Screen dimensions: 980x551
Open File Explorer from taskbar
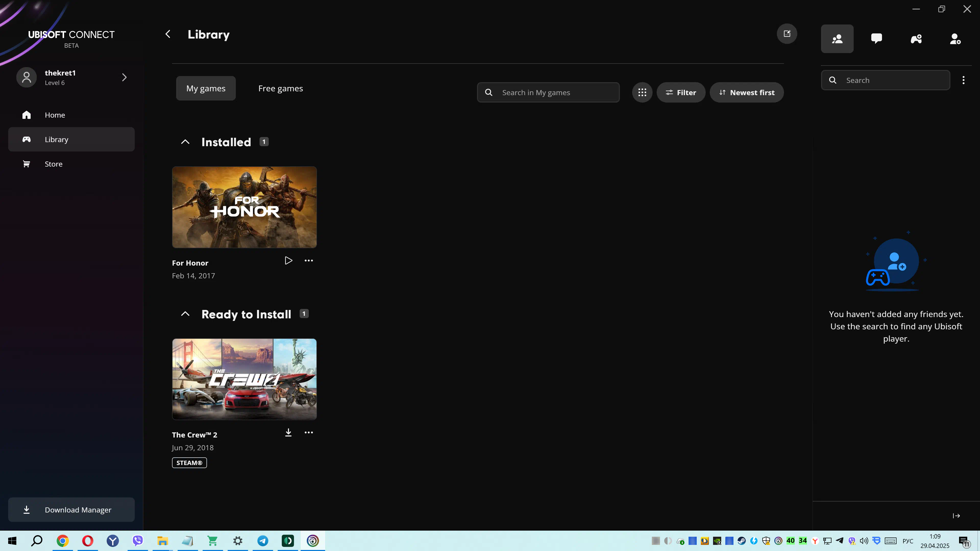[x=163, y=541]
